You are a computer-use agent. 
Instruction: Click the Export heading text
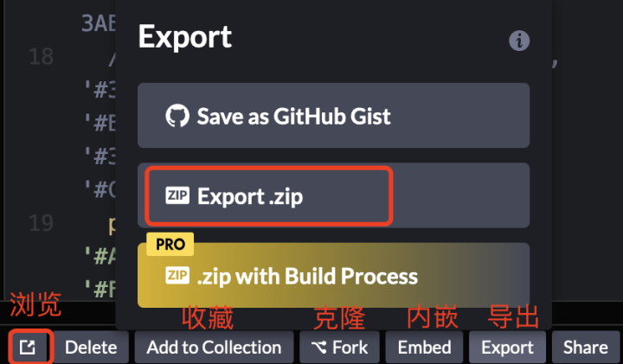185,37
